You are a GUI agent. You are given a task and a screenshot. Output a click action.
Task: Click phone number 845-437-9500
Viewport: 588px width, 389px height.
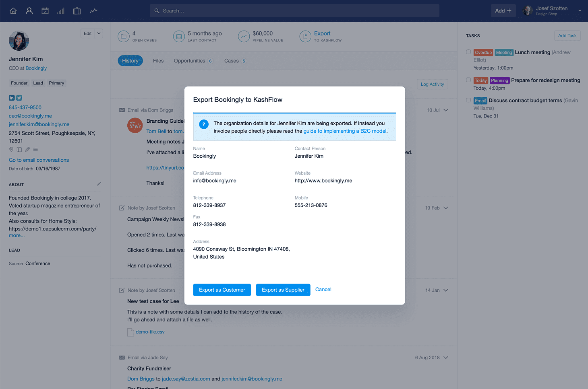click(x=25, y=107)
